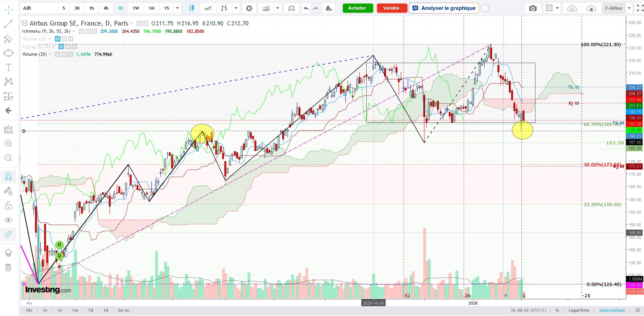Open chart settings gear icon

pos(249,8)
